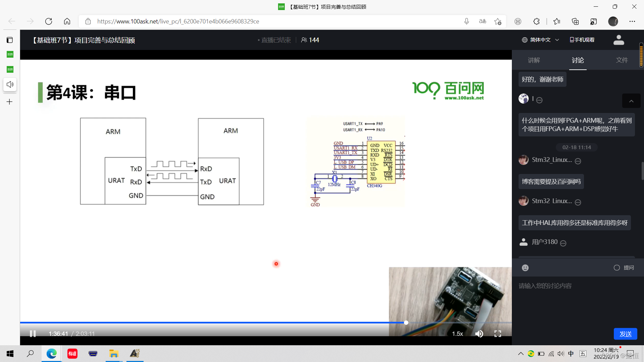Open options next to user l message
Image resolution: width=644 pixels, height=362 pixels.
pyautogui.click(x=539, y=100)
